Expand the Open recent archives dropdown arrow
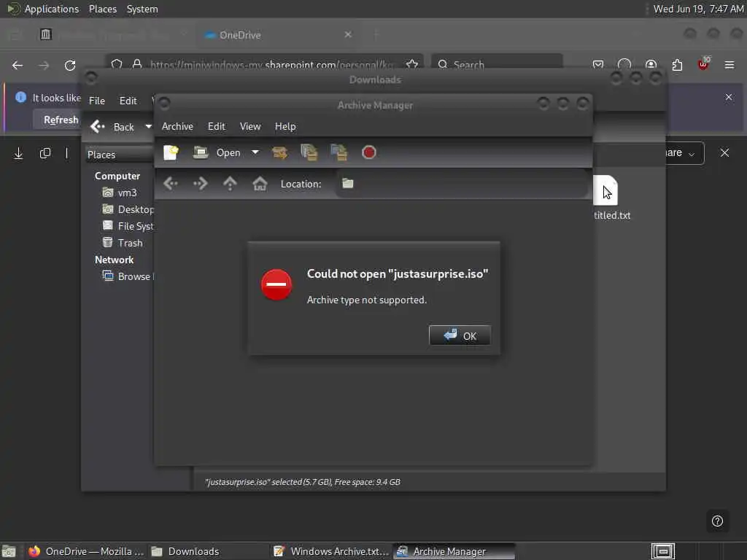The height and width of the screenshot is (560, 747). 255,152
